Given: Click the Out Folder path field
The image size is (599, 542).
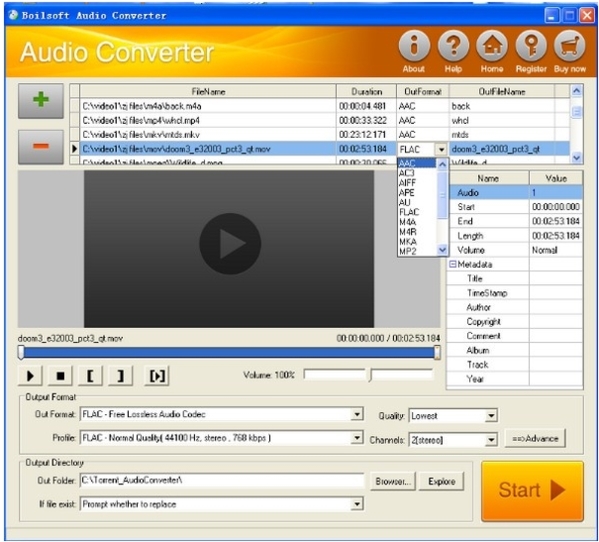Looking at the screenshot, I should coord(222,481).
